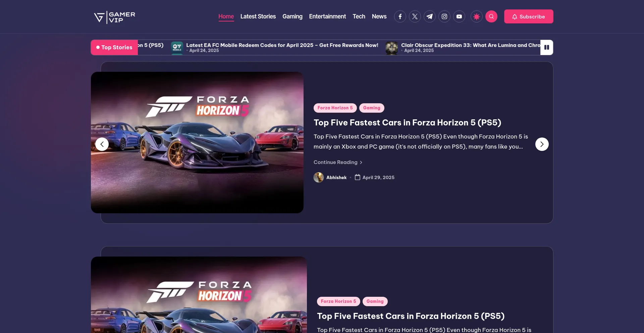Open the EA FC Mobile ticker thumbnail
The height and width of the screenshot is (333, 644).
(177, 47)
